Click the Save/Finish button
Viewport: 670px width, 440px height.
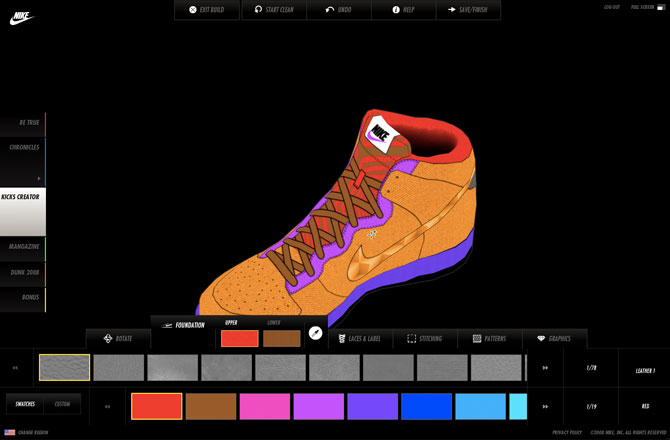pyautogui.click(x=468, y=10)
